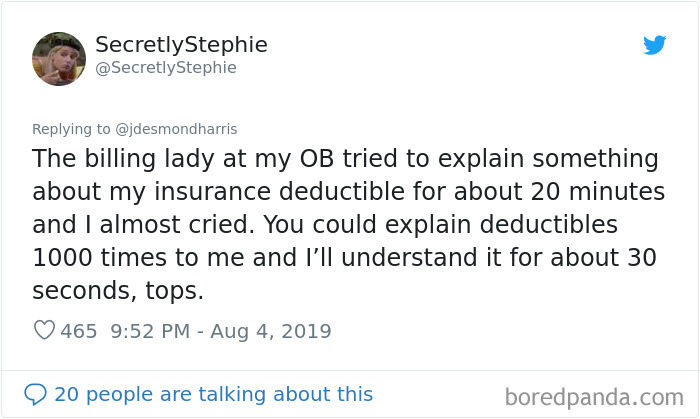
Task: Click the 465 likes count
Action: [x=78, y=331]
